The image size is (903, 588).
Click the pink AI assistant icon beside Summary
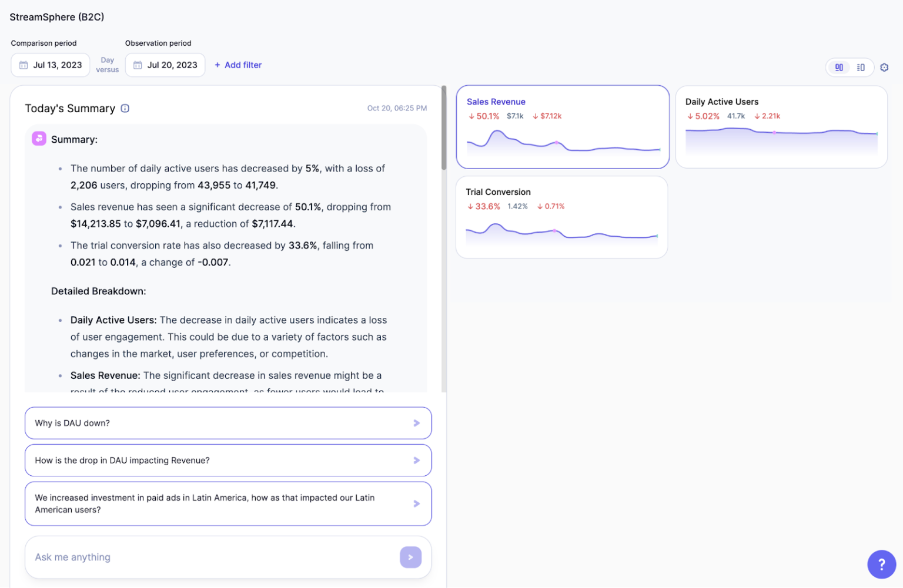pos(39,139)
